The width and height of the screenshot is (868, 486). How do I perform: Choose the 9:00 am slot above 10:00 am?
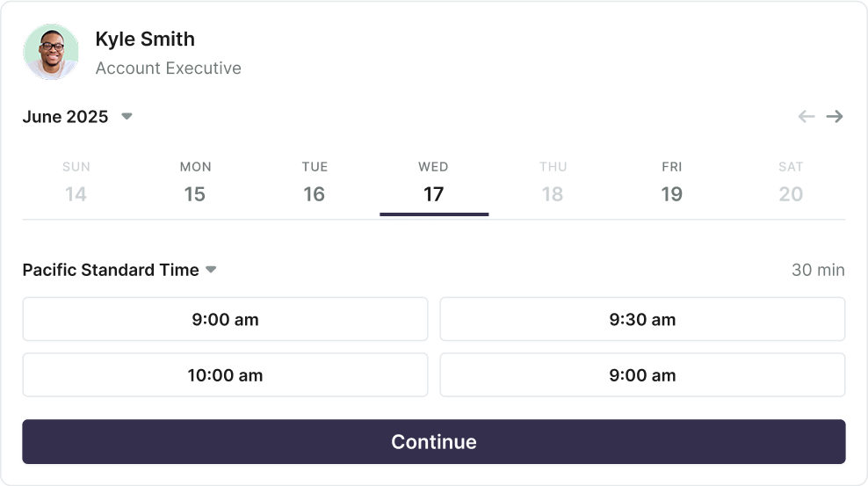[x=225, y=319]
